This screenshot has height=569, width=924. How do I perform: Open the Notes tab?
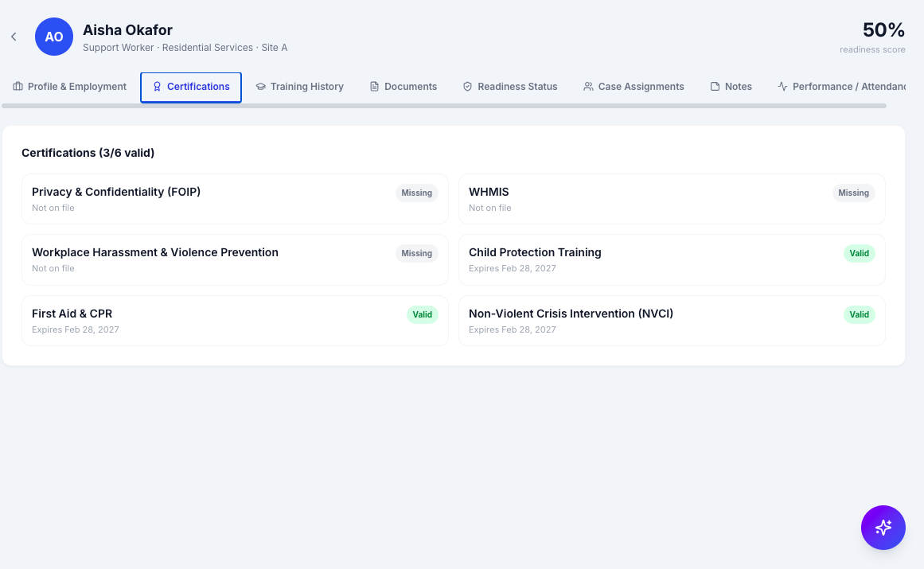(x=731, y=87)
